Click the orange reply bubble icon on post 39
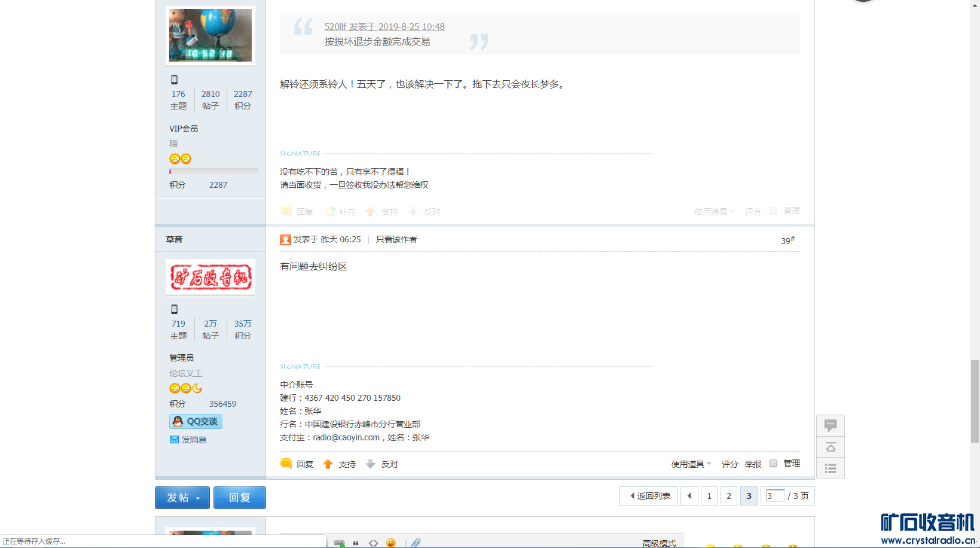Screen dimensions: 980x548 point(286,464)
